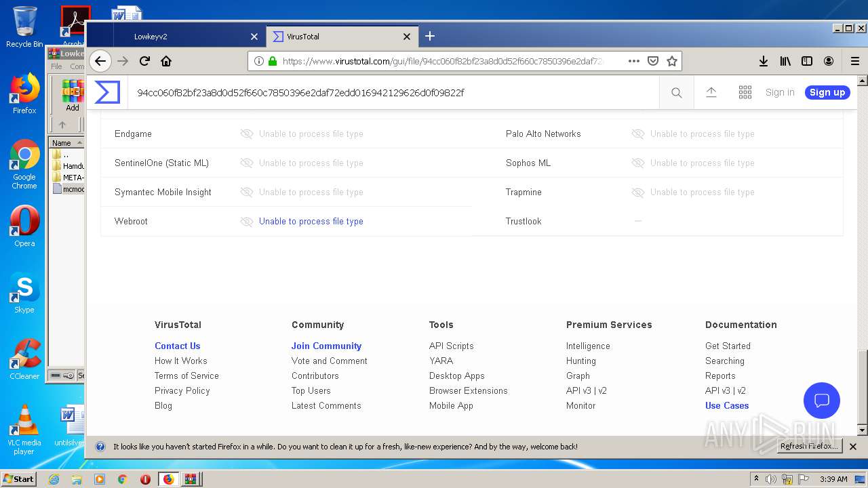
Task: Click the Firefox forward arrow button
Action: [123, 61]
